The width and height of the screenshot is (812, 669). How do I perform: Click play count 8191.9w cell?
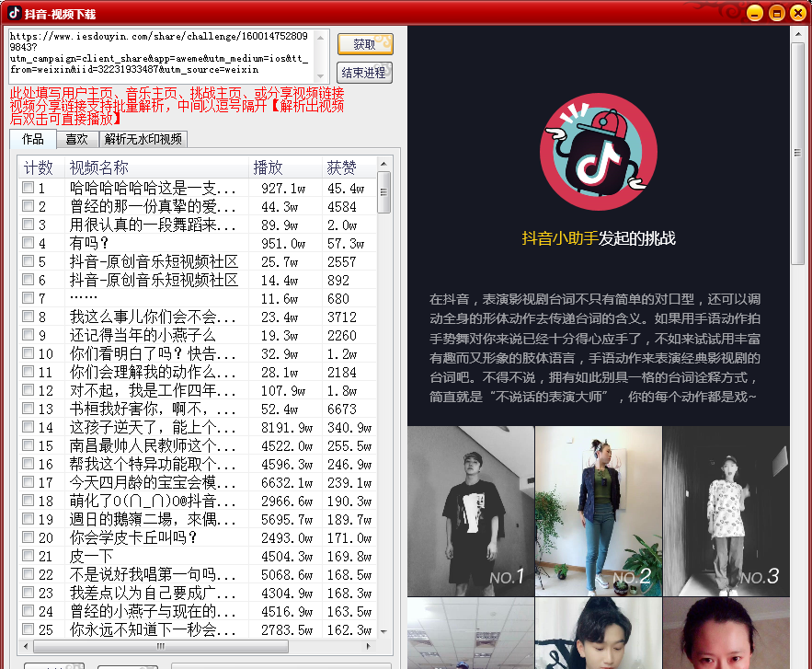point(287,428)
